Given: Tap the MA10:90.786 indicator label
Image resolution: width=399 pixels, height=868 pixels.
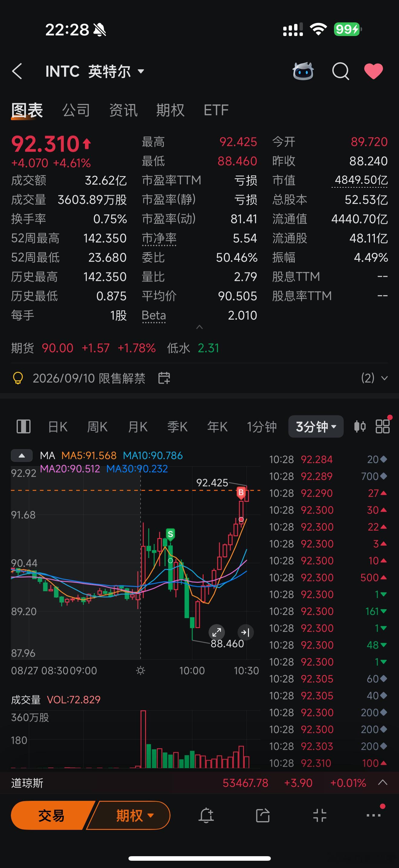Looking at the screenshot, I should pyautogui.click(x=153, y=455).
